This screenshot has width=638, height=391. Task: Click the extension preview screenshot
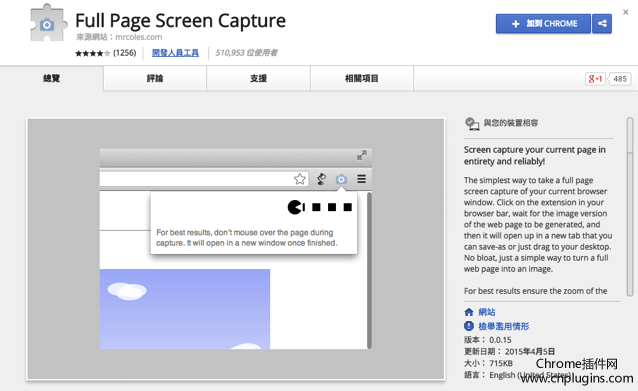click(x=236, y=249)
